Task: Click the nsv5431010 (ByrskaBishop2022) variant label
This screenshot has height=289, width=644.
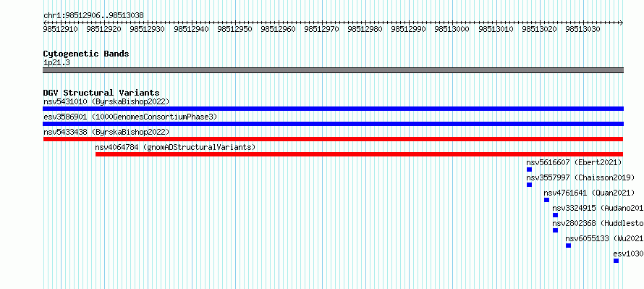Action: 106,101
